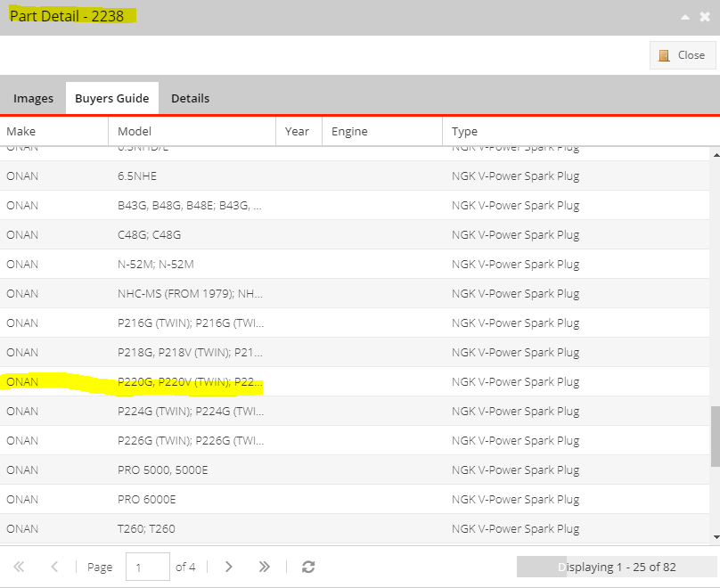The height and width of the screenshot is (588, 720).
Task: Advance to the next page arrow
Action: (229, 567)
